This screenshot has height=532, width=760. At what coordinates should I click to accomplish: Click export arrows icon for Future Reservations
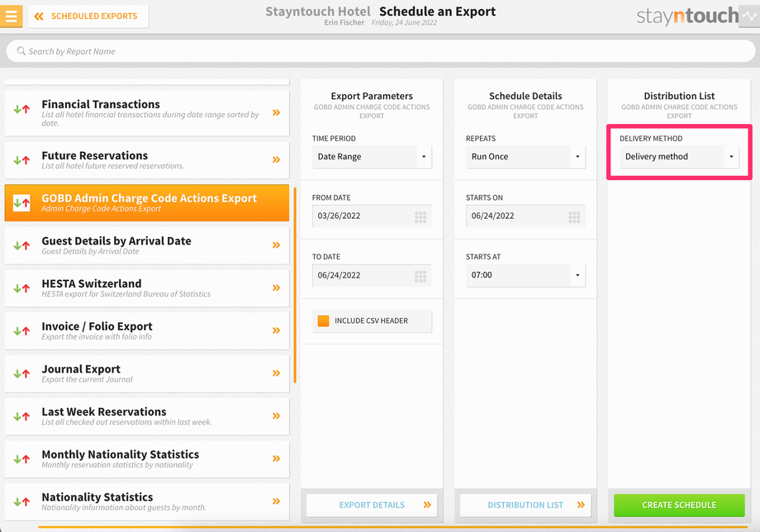pos(21,160)
